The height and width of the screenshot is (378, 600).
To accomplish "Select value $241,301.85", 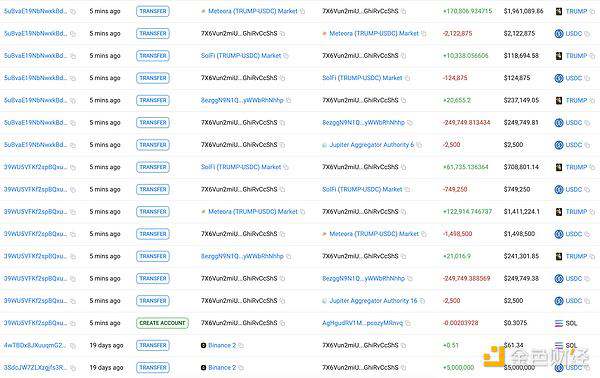I will coord(521,256).
